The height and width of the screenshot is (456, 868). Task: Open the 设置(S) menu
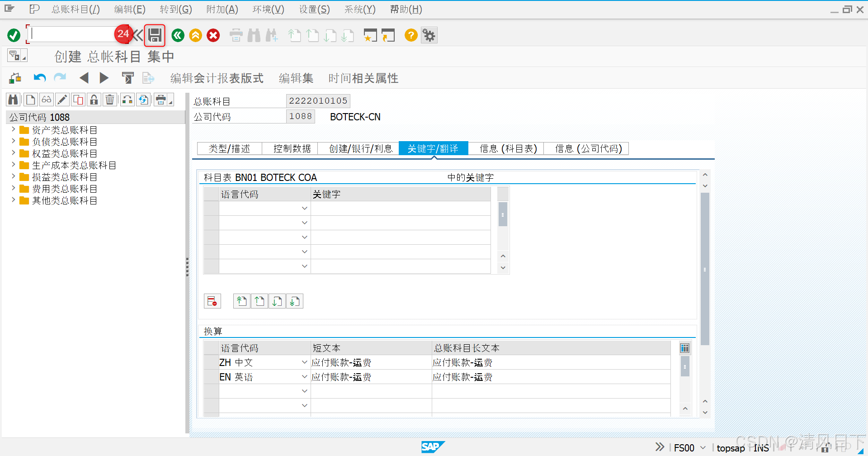[315, 9]
